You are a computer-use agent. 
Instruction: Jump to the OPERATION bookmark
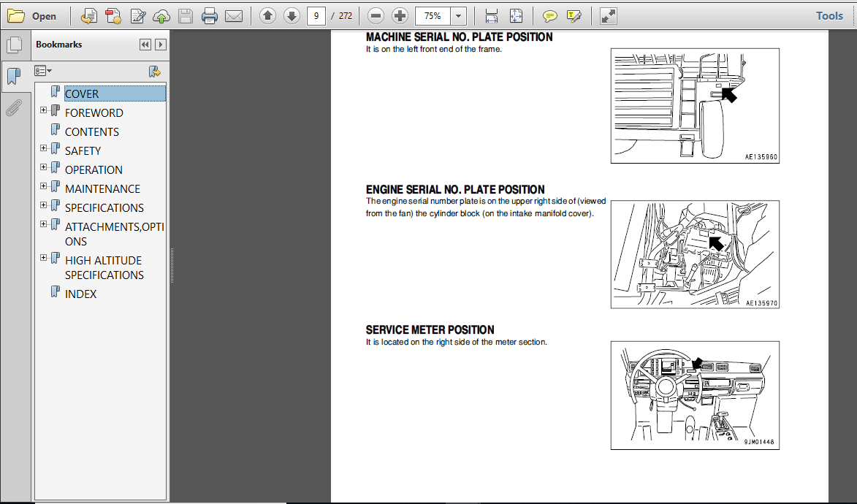[94, 170]
